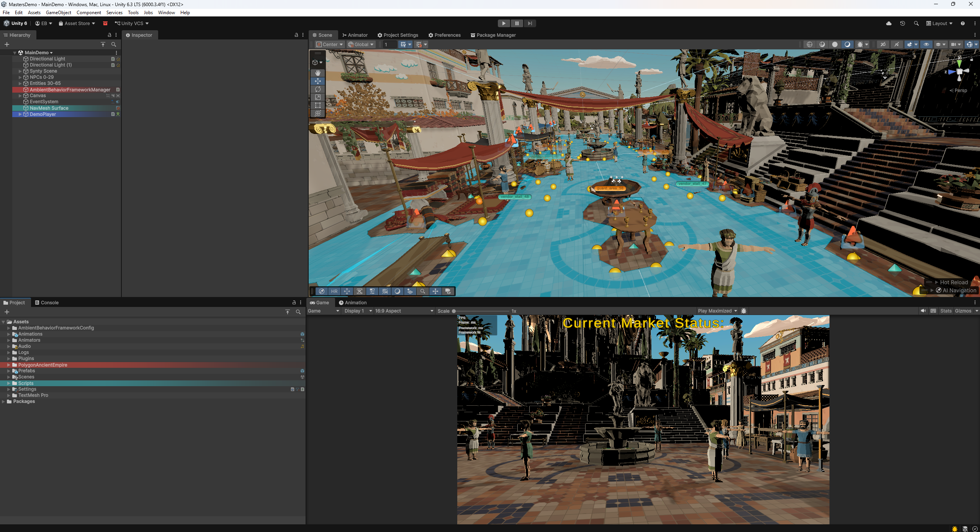The image size is (980, 532).
Task: Select the Rotate tool in the Scene overlay
Action: (317, 89)
